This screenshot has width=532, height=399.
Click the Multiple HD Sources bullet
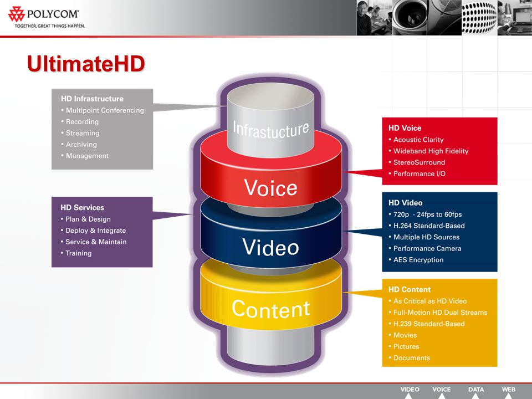point(424,237)
